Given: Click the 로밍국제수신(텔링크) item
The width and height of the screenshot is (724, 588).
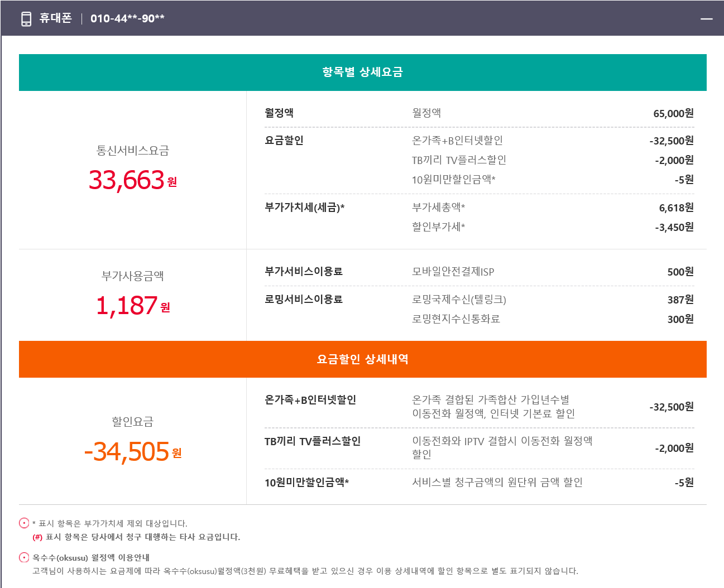Looking at the screenshot, I should 459,300.
